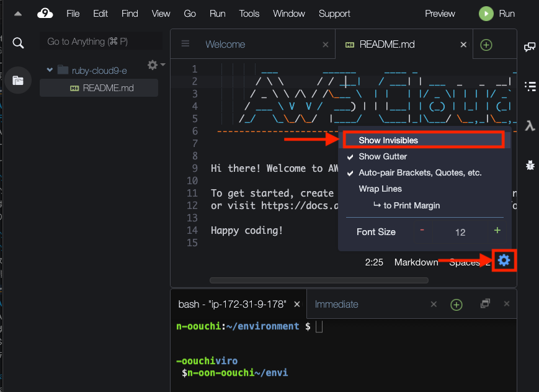This screenshot has width=539, height=392.
Task: Click the cursor position 2:25 in status bar
Action: (374, 262)
